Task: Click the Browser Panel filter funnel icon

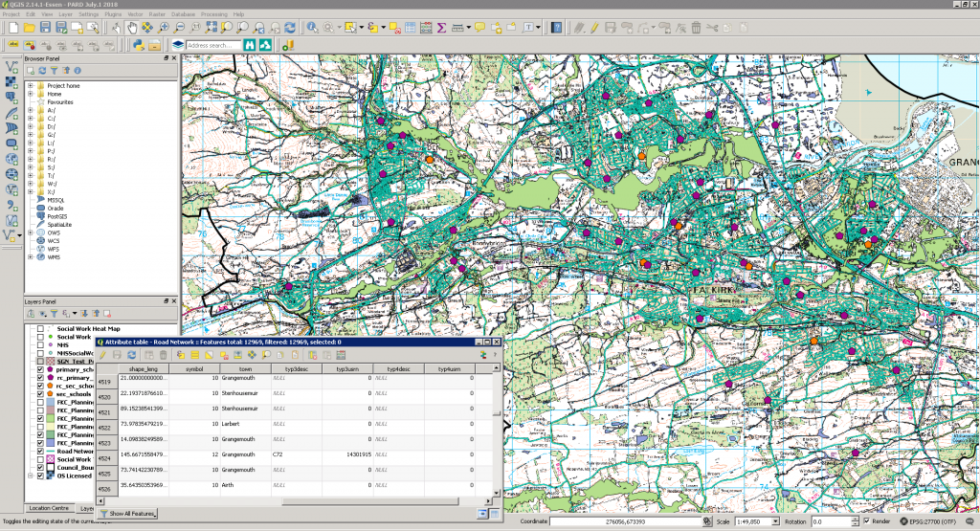Action: (x=55, y=71)
